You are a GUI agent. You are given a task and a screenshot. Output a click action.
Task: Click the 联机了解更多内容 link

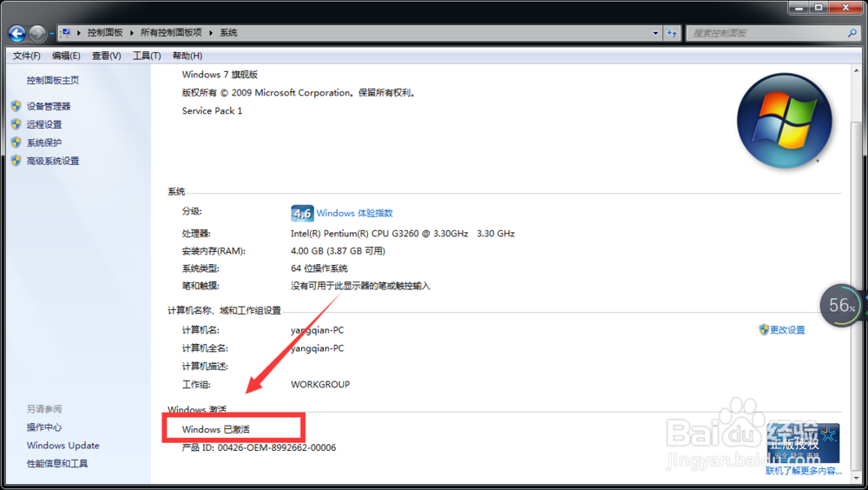(803, 471)
